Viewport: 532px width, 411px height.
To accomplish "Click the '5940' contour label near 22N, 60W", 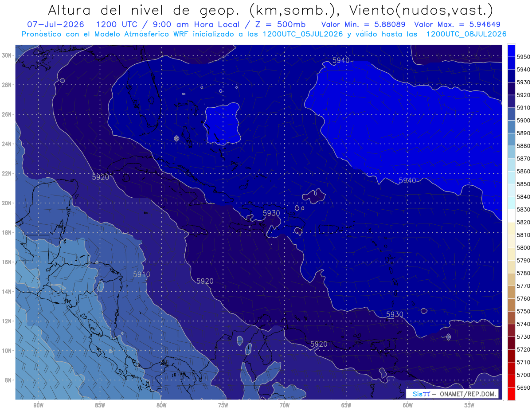I will pyautogui.click(x=407, y=180).
